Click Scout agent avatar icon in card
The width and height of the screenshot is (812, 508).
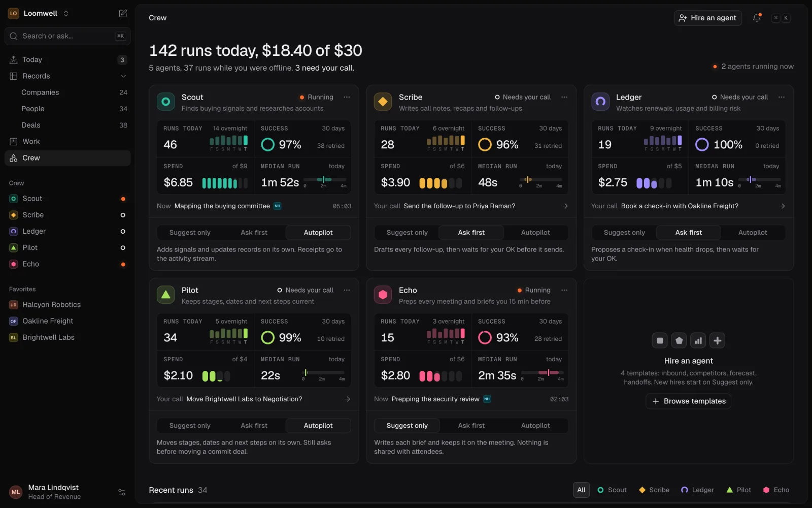click(x=165, y=102)
